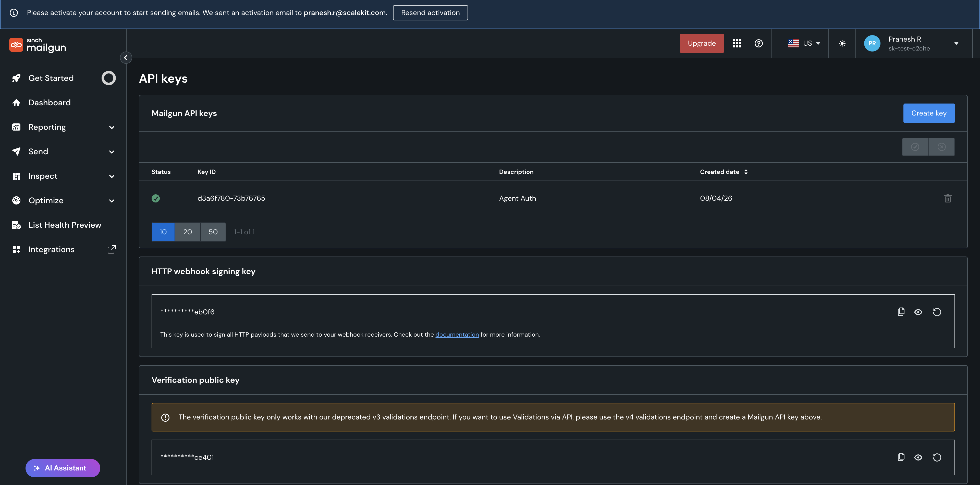
Task: Copy the HTTP webhook signing key
Action: 901,312
